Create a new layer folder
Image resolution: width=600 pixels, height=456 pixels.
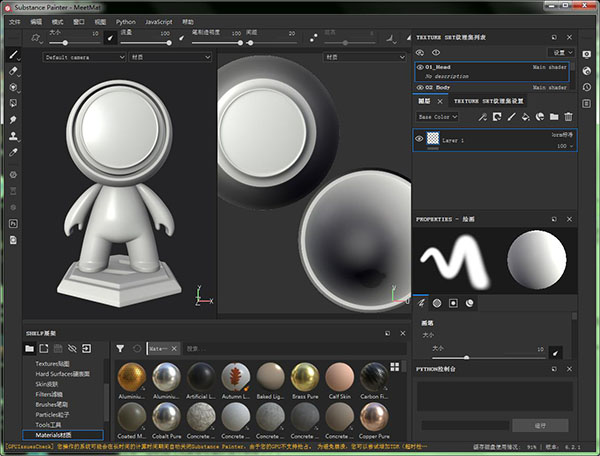pyautogui.click(x=554, y=117)
